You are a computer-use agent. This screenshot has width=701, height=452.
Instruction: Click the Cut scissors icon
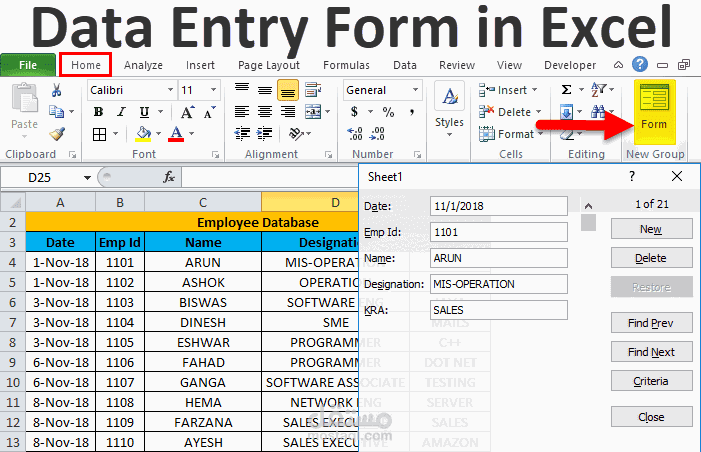pyautogui.click(x=56, y=90)
